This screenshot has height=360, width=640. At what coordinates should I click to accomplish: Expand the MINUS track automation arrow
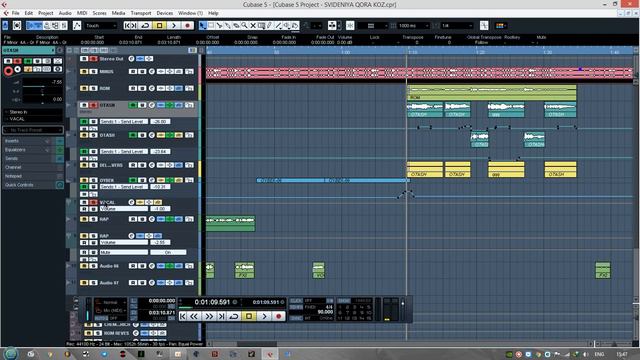tap(69, 71)
